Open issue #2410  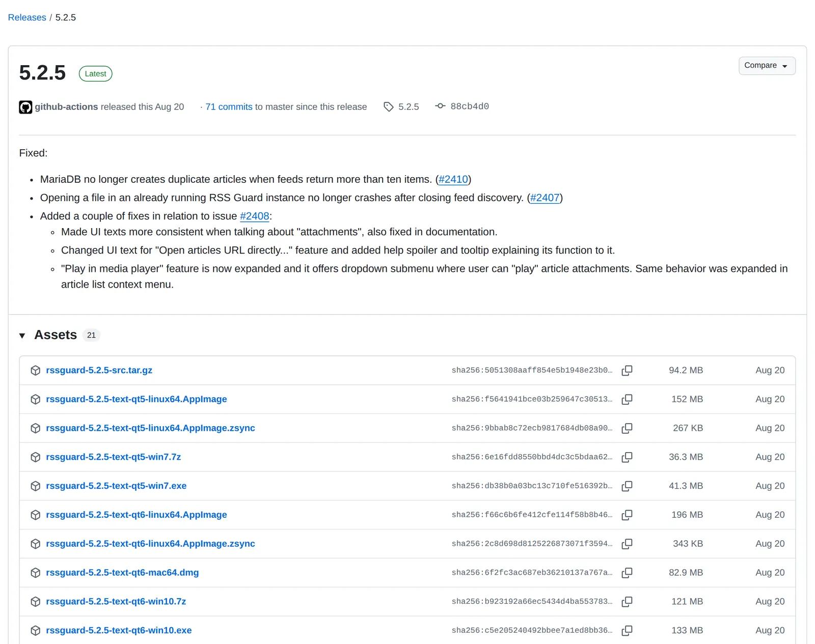pyautogui.click(x=453, y=179)
